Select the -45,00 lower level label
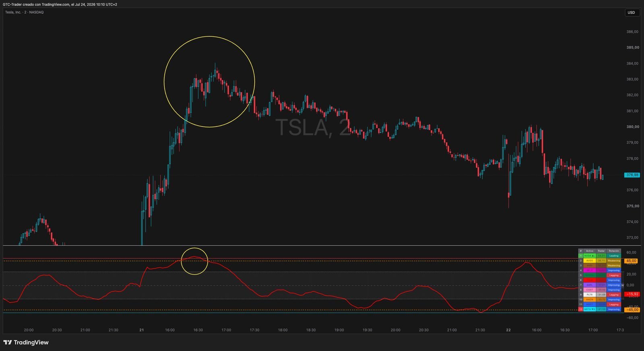The image size is (644, 351). pyautogui.click(x=632, y=309)
